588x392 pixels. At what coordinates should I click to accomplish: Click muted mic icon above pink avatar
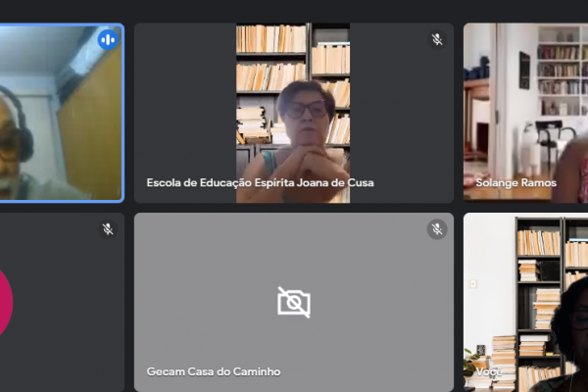click(108, 229)
